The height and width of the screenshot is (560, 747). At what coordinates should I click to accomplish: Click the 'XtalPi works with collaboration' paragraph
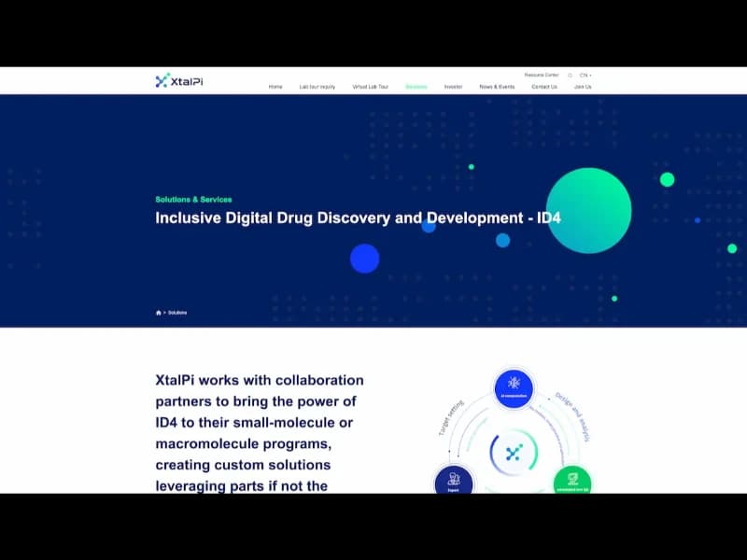click(x=260, y=433)
